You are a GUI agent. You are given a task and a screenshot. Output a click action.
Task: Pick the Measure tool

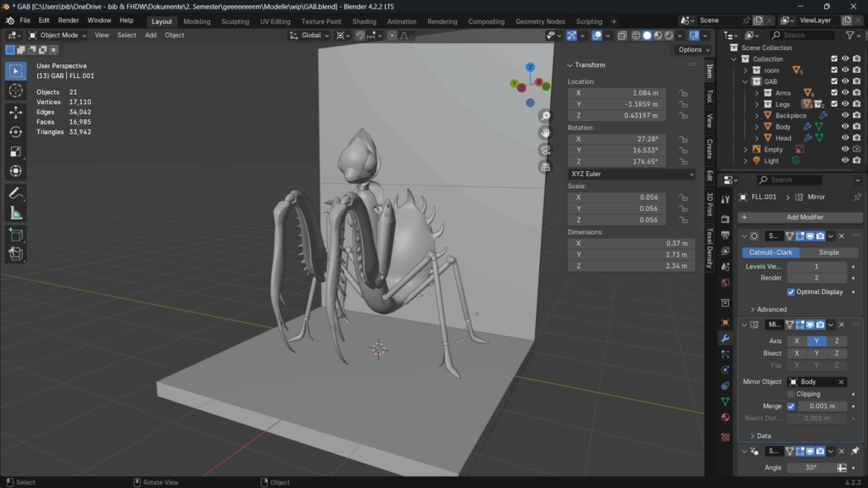(x=15, y=213)
